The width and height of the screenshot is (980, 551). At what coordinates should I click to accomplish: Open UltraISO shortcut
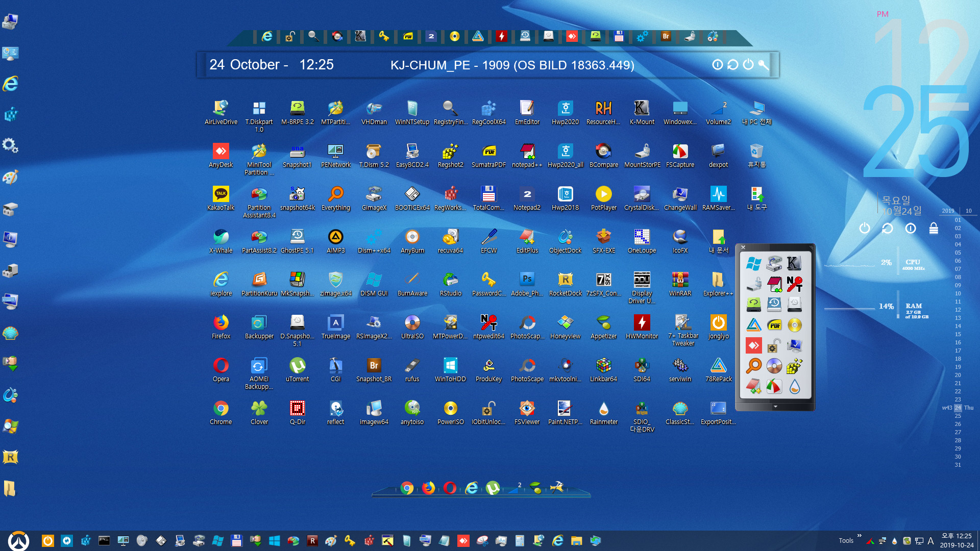[x=412, y=327]
